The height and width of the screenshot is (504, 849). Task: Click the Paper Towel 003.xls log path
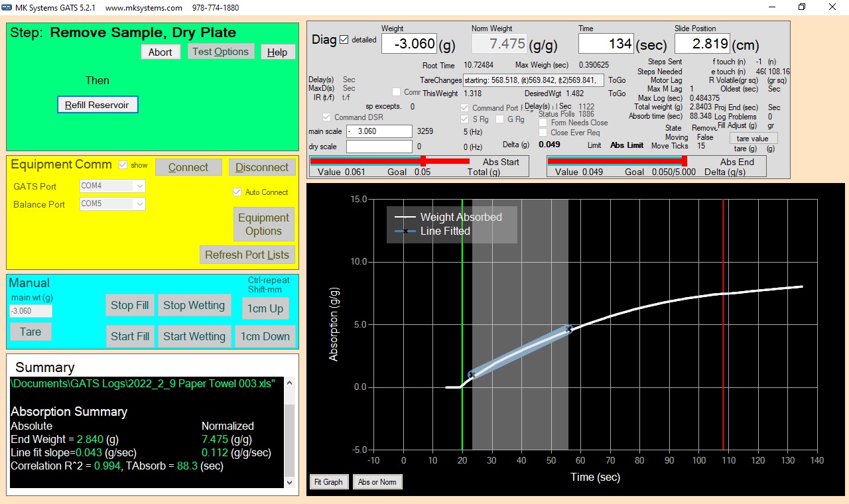point(143,383)
